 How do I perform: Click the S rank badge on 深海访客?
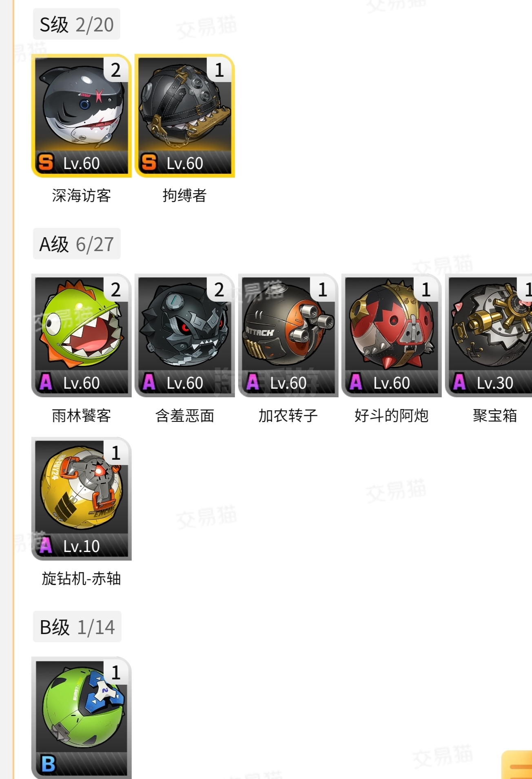coord(46,162)
